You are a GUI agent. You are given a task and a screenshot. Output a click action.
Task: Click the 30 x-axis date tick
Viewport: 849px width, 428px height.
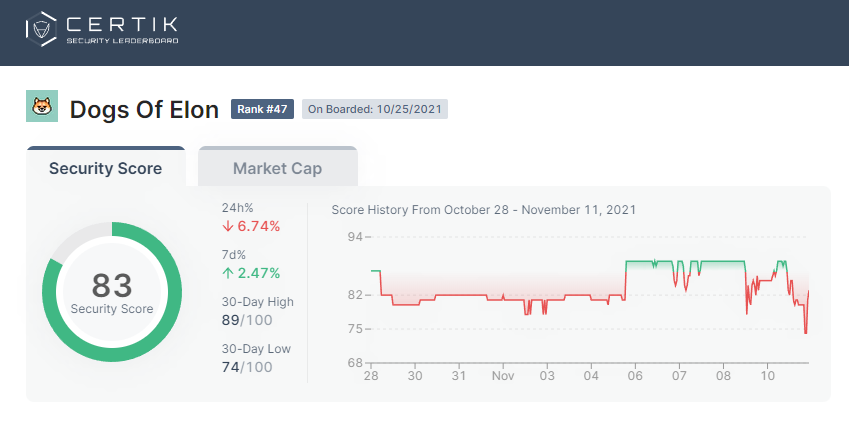coord(415,375)
